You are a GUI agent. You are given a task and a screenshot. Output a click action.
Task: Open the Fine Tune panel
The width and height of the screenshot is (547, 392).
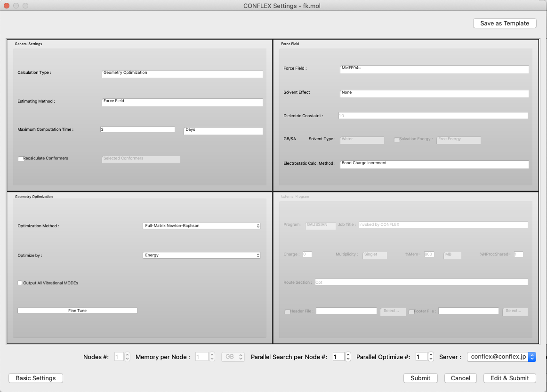pos(77,310)
